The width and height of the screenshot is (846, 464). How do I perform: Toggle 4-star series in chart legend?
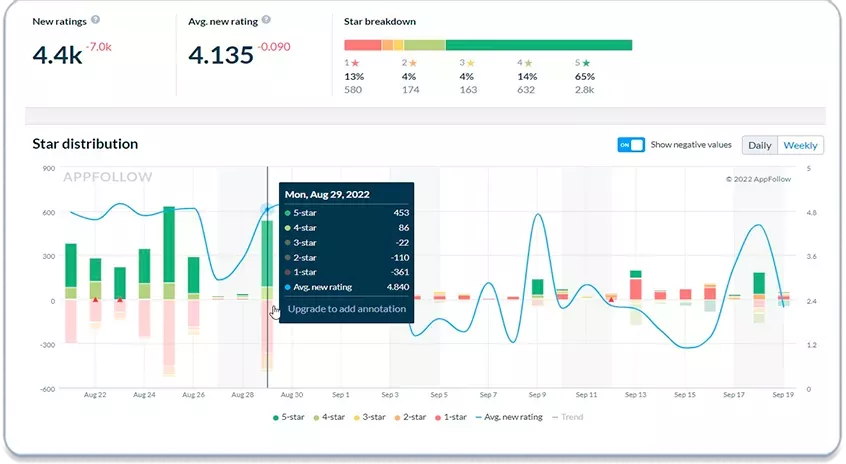point(329,417)
